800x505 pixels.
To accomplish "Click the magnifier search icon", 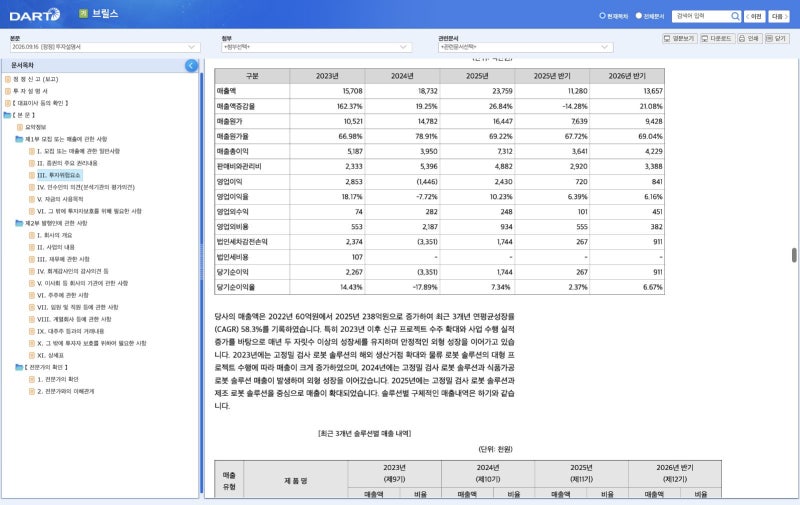I will (x=735, y=16).
